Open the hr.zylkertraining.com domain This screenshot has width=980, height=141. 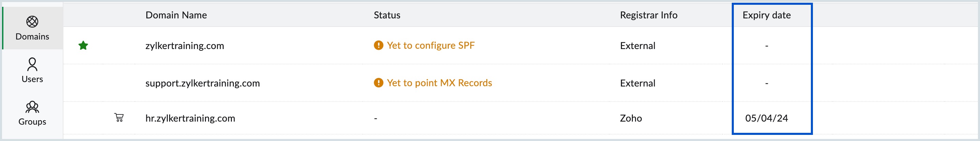point(190,118)
